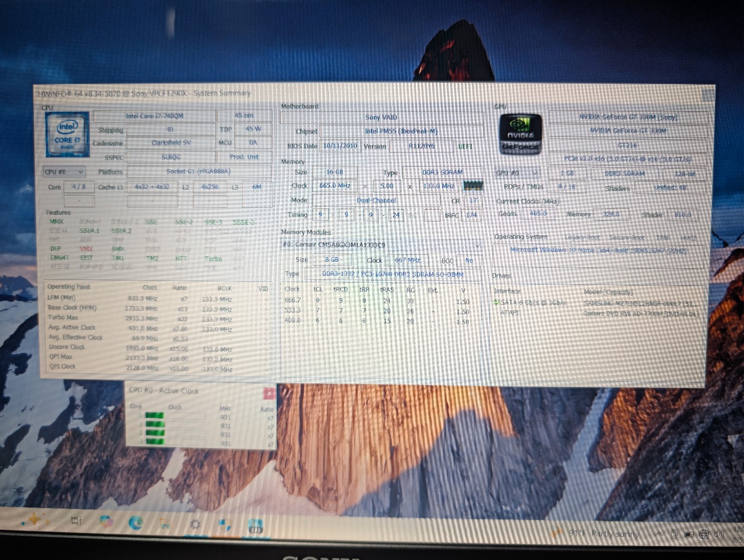The image size is (744, 560).
Task: Click the 45 nm process field
Action: (244, 115)
